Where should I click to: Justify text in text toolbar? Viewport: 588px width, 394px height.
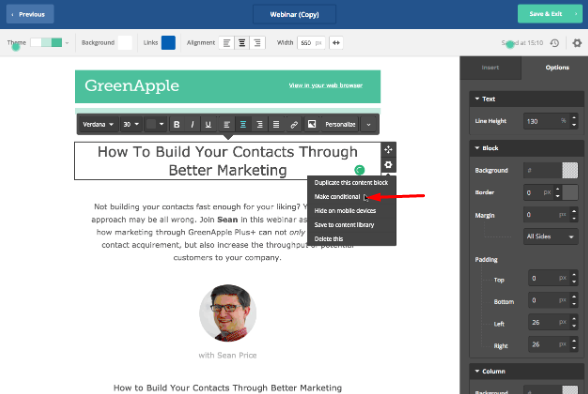coord(276,124)
